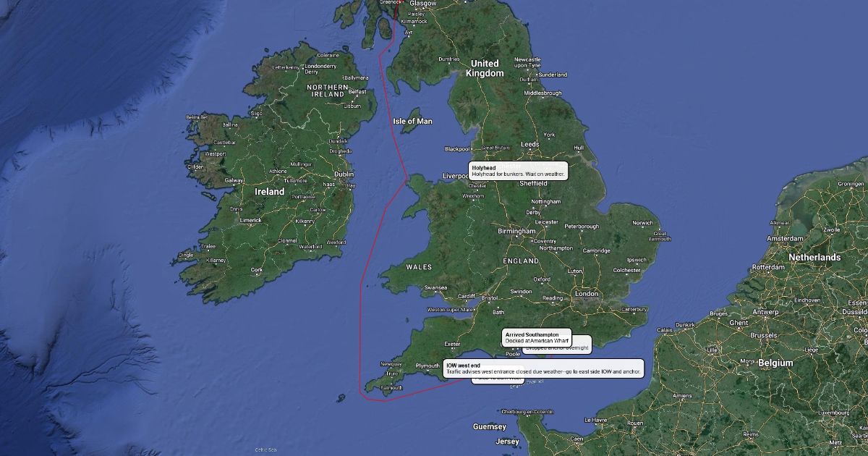
Task: Click the IOW west end callout
Action: point(543,368)
